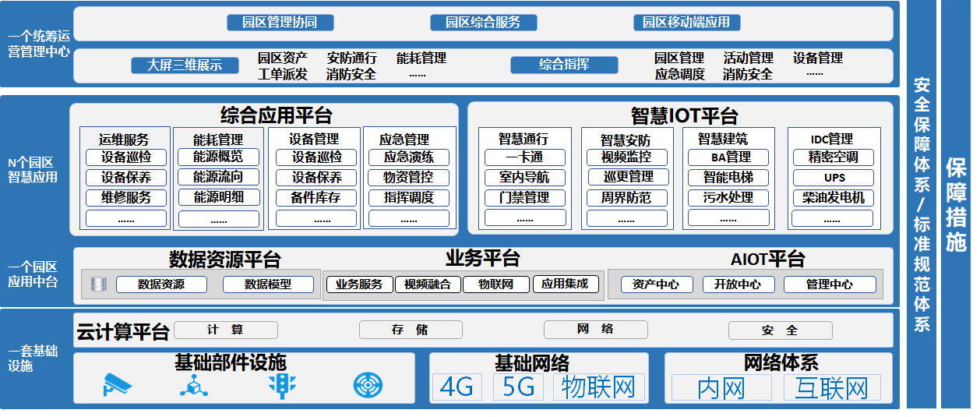Click the 综合指挥 button

(564, 65)
